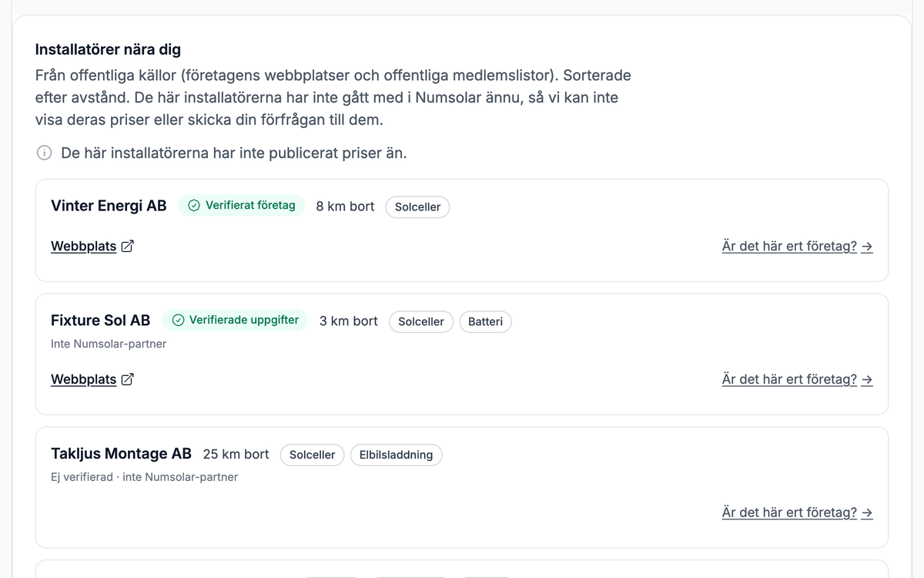Click the '8 km bort' distance text

point(345,207)
